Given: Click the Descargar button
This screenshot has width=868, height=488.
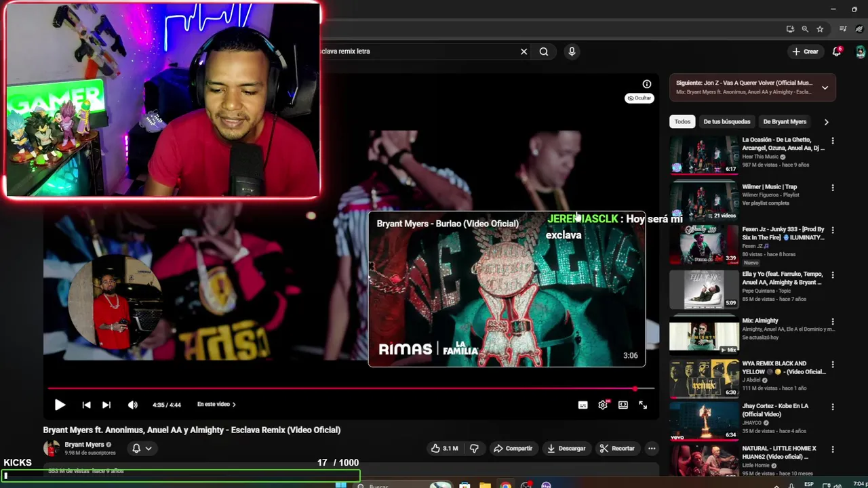Looking at the screenshot, I should coord(566,448).
